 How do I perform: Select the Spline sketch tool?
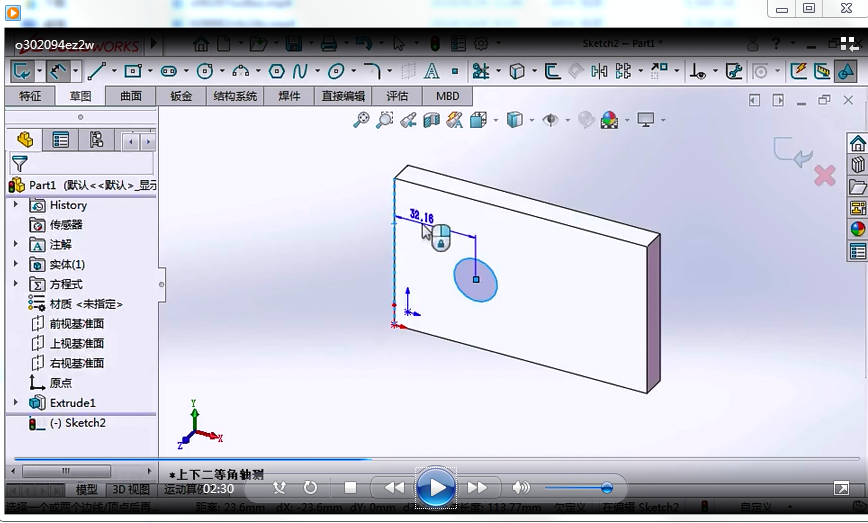click(302, 71)
